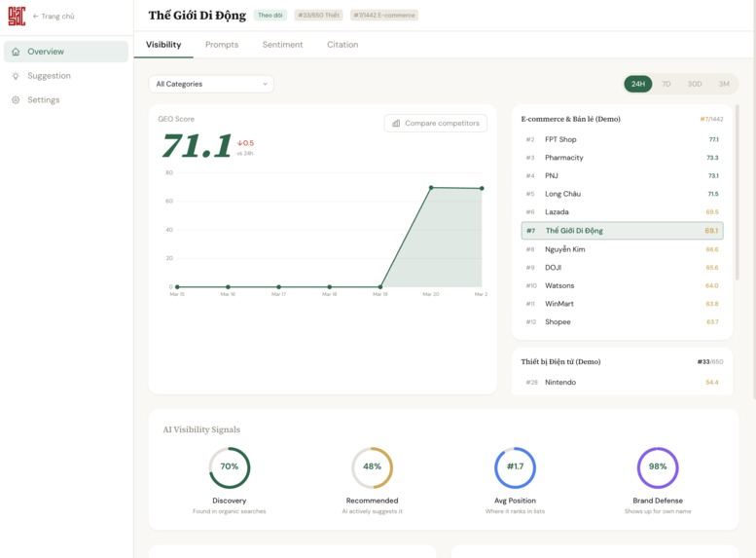Select WinMart in ranking list
The height and width of the screenshot is (558, 756).
[x=622, y=304]
